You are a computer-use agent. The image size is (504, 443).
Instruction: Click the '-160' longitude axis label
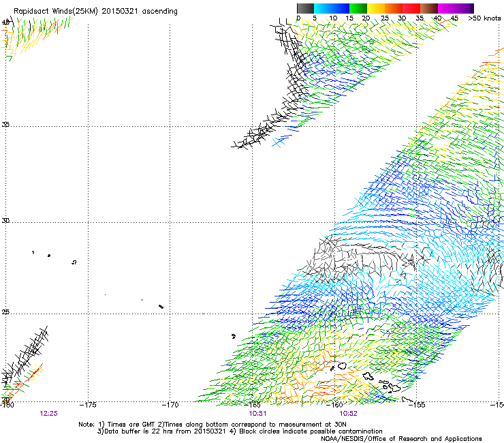tap(334, 405)
